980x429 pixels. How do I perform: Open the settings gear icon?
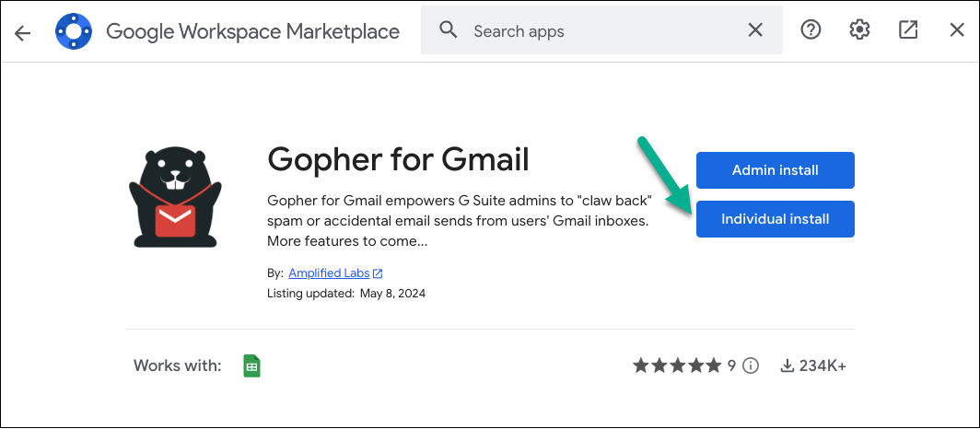(859, 30)
